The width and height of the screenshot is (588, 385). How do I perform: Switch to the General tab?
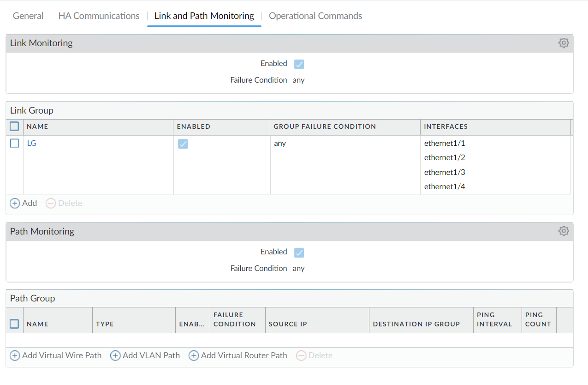pyautogui.click(x=28, y=16)
